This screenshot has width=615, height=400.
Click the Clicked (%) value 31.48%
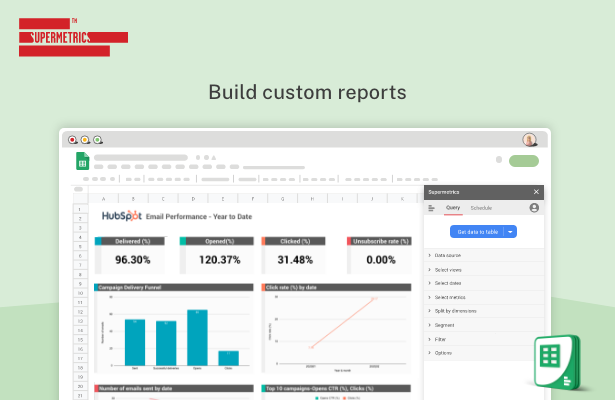pyautogui.click(x=295, y=260)
